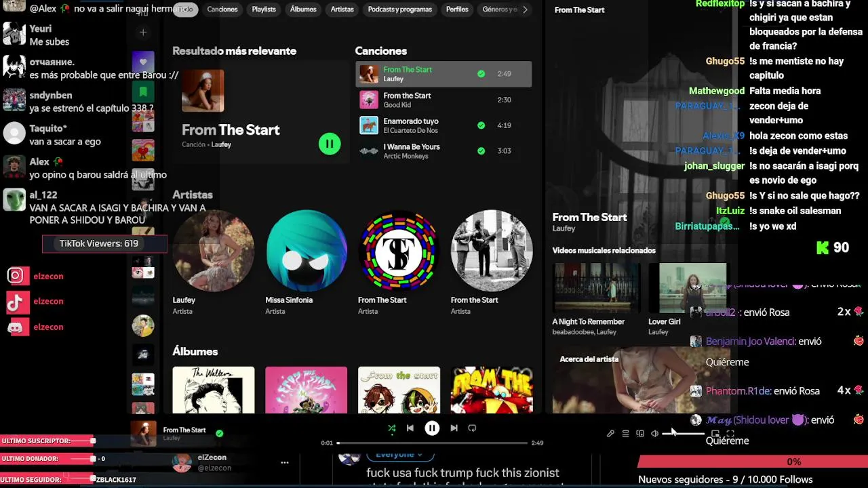868x488 pixels.
Task: Toggle saved checkmark for Enamorado tuyo
Action: [x=481, y=125]
